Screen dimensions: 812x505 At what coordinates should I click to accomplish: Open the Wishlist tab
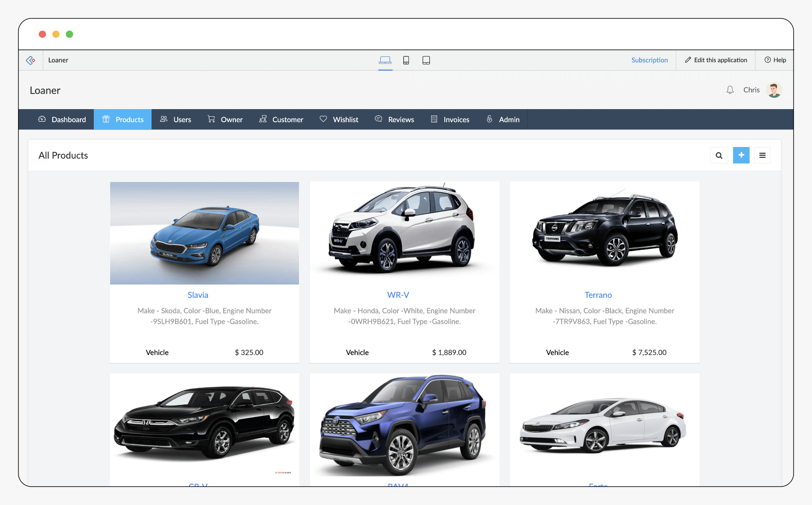[339, 119]
